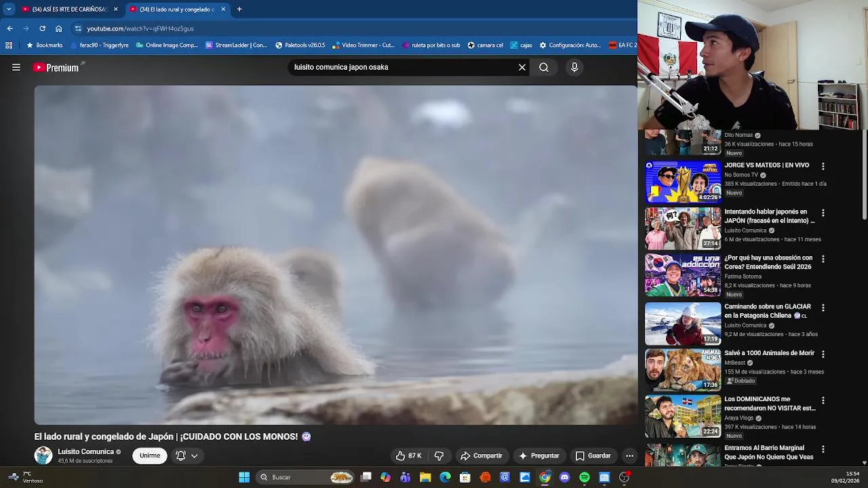Expand notification preferences chevron next to bell
868x488 pixels.
click(194, 455)
